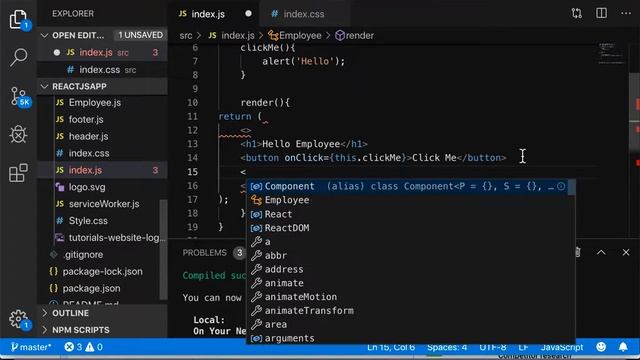This screenshot has width=640, height=360.
Task: Collapse the Open Editors section
Action: point(102,35)
